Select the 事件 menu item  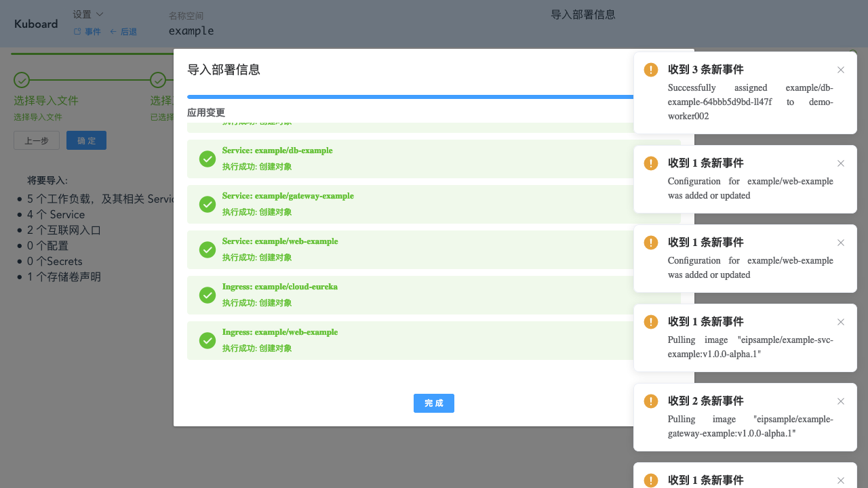coord(92,31)
